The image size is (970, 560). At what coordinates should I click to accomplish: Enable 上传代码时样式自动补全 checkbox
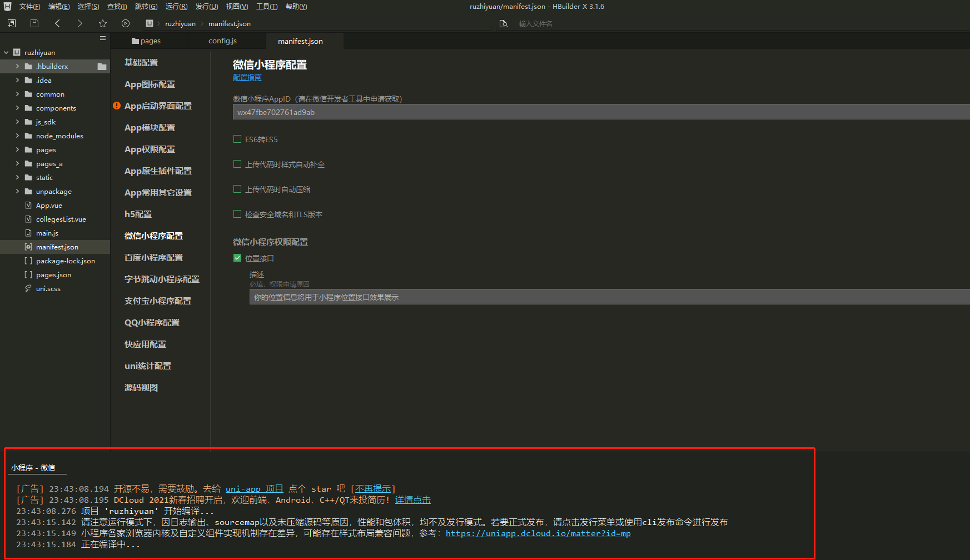click(237, 164)
